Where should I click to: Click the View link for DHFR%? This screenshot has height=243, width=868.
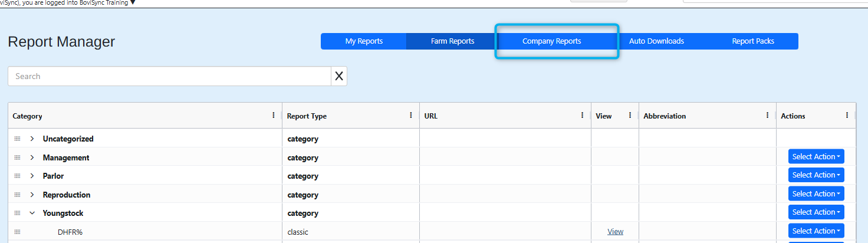[x=615, y=232]
